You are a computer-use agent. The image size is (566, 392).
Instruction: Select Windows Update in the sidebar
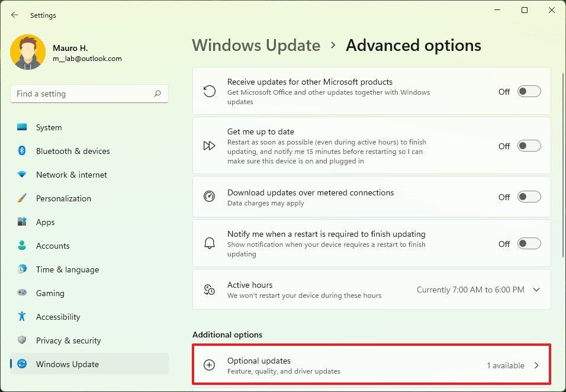coord(68,364)
